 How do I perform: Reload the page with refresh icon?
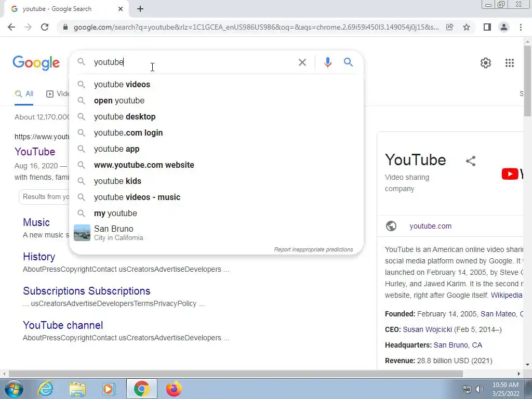45,27
